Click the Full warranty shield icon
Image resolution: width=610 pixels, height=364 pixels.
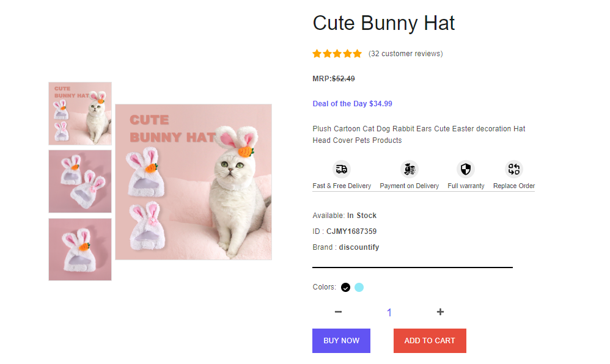click(x=466, y=169)
